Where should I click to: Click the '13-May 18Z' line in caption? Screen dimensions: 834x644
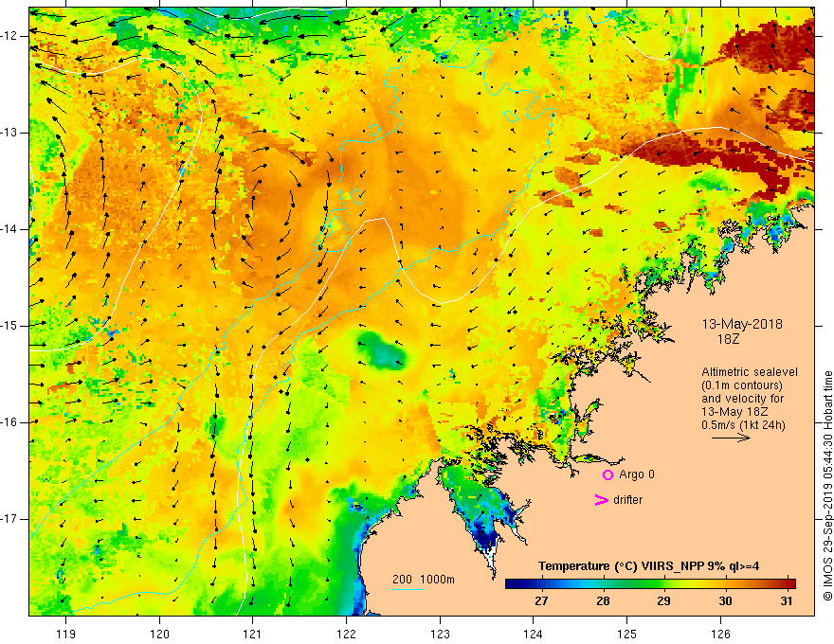734,412
